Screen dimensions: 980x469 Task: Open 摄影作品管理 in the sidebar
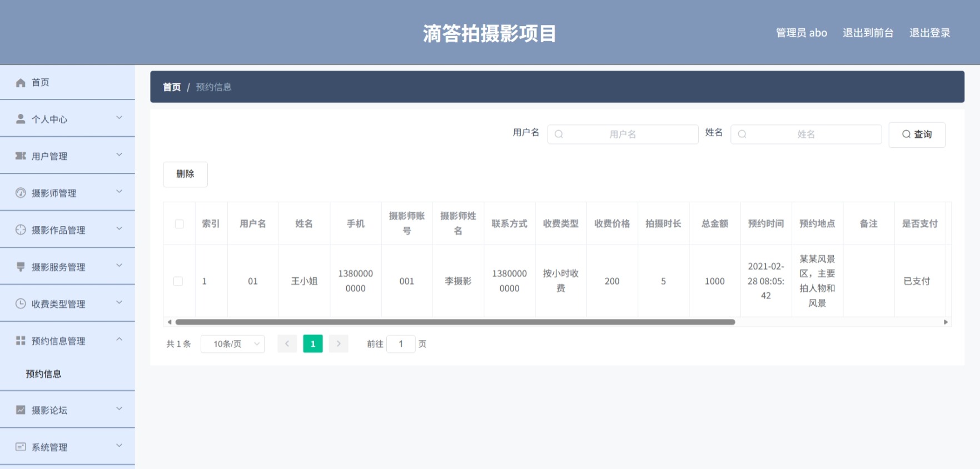[67, 230]
